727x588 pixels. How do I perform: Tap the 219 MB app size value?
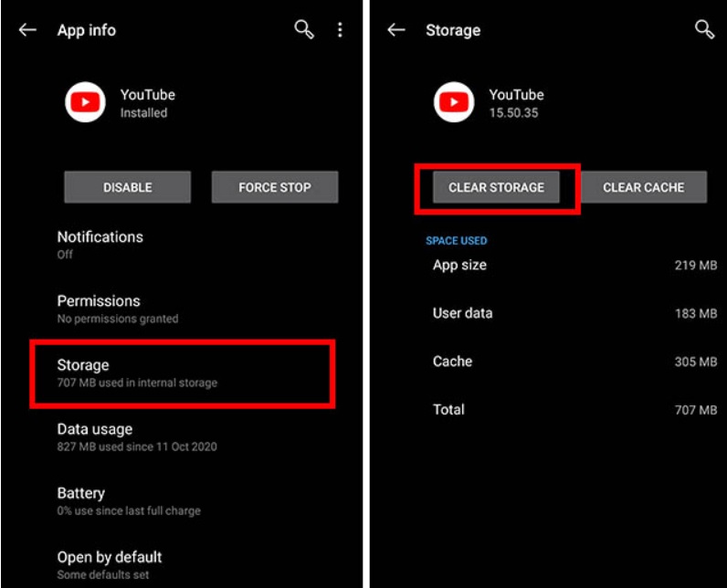click(x=696, y=266)
